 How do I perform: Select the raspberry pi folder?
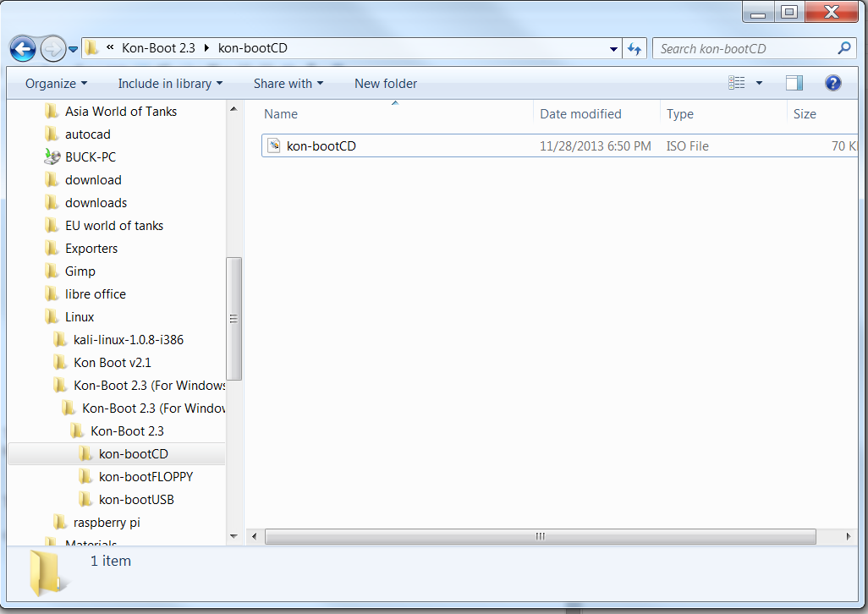pos(107,523)
